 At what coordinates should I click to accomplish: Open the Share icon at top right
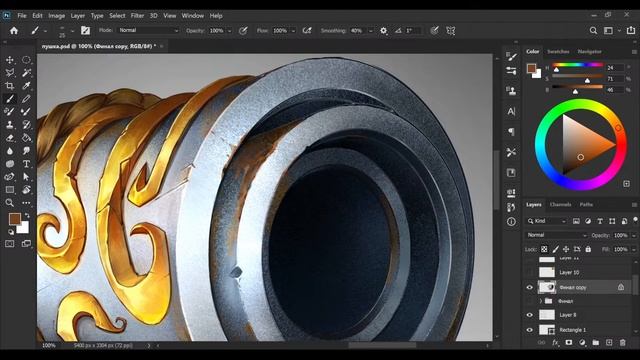coord(631,31)
